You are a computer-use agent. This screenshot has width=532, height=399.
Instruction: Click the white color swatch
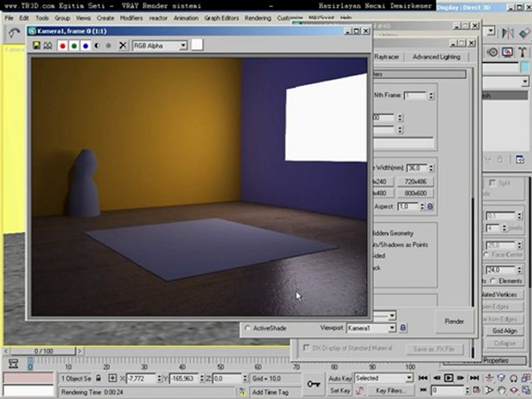(197, 45)
